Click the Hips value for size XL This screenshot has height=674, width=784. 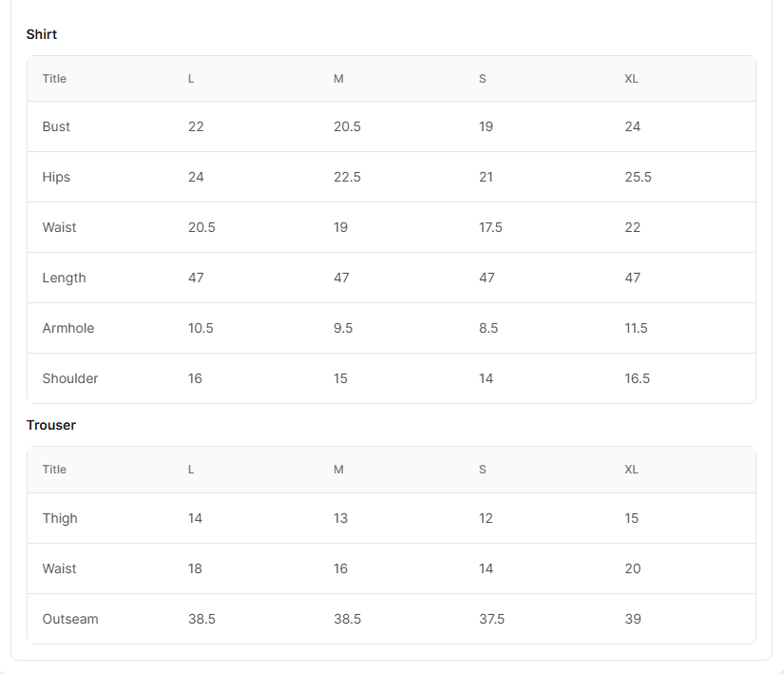click(638, 177)
